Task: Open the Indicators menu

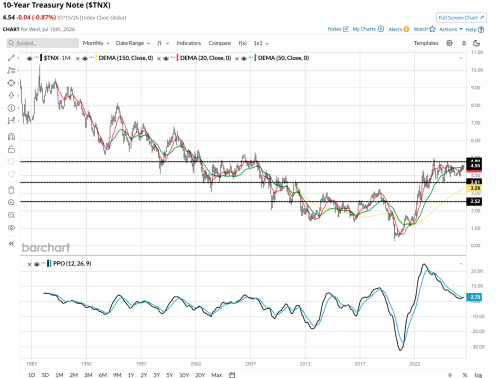Action: point(189,43)
